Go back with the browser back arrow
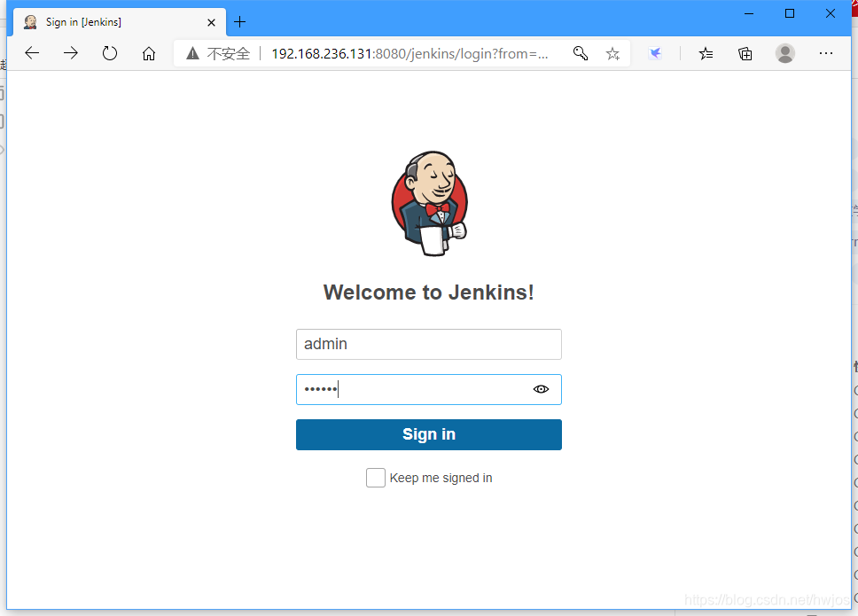Screen dimensions: 858x616 [32, 53]
